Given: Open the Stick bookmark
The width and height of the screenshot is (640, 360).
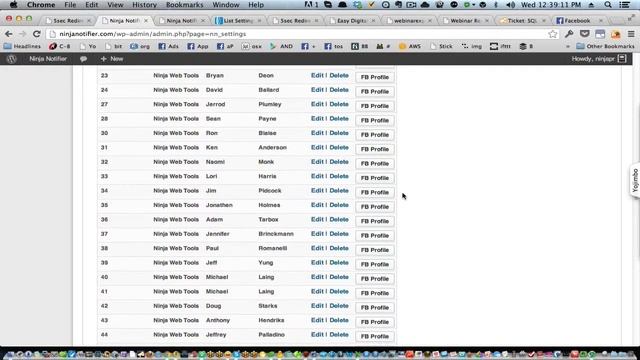Looking at the screenshot, I should [441, 47].
